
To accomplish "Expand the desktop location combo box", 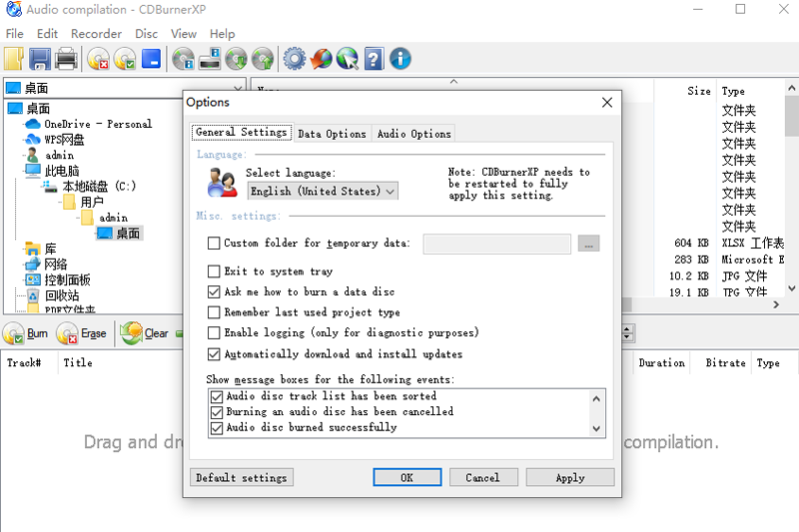I will pyautogui.click(x=238, y=88).
